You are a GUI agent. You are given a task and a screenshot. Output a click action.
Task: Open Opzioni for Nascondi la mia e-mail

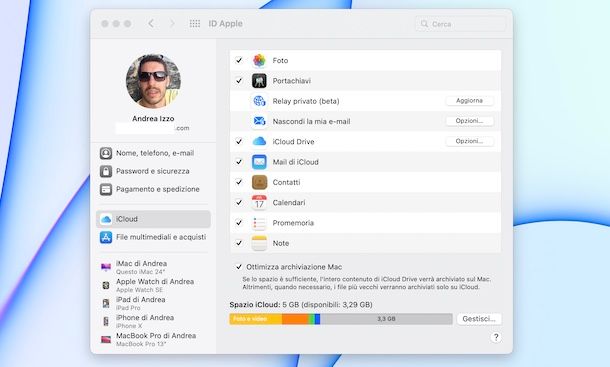(470, 121)
